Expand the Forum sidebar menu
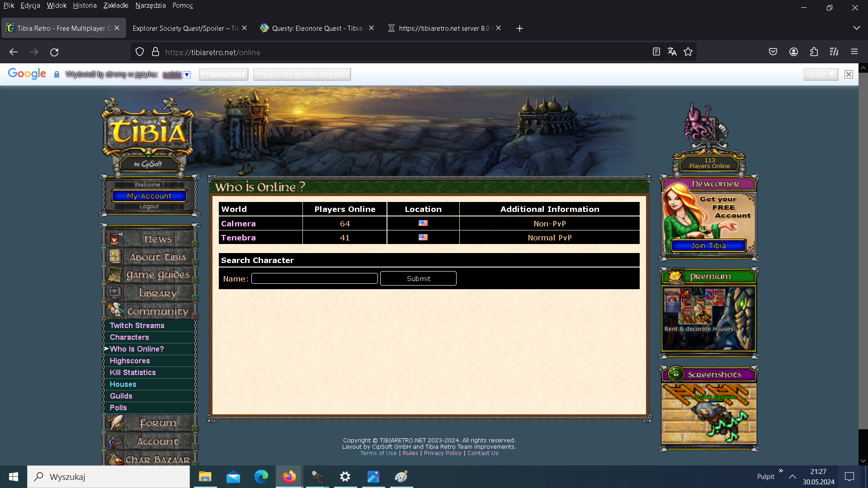868x488 pixels. 150,423
